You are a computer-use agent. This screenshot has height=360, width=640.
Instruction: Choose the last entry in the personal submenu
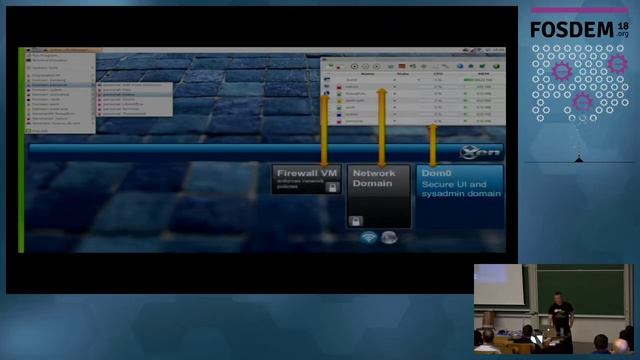[134, 113]
